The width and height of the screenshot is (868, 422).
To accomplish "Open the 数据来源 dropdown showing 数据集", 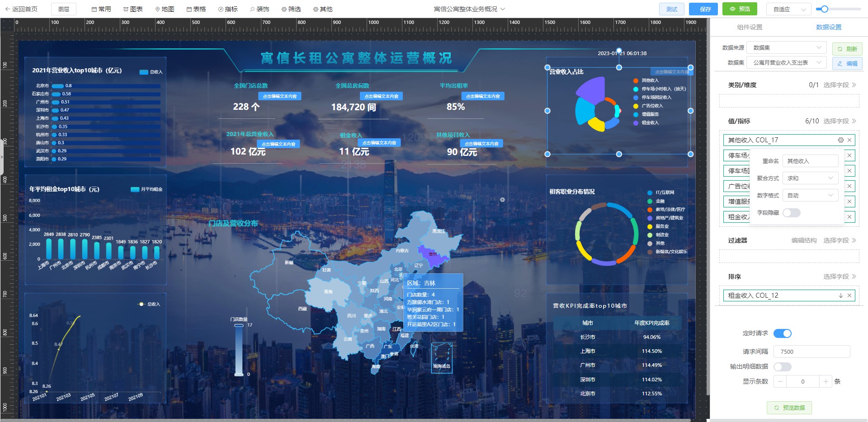I will coord(787,47).
